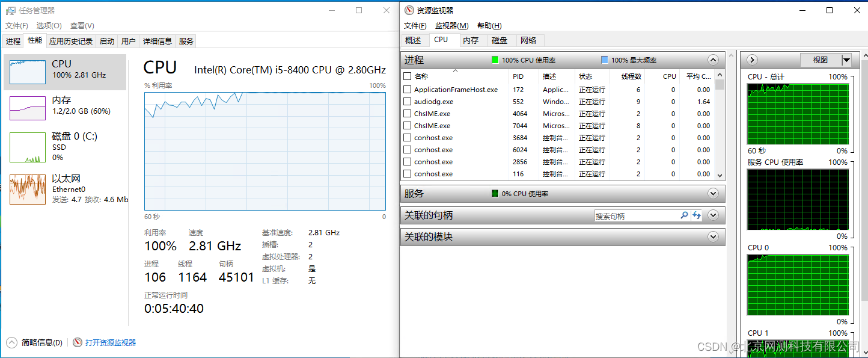Click the chevron icon beside 简略信息(D)
Screen dimensions: 868x358
[x=12, y=342]
